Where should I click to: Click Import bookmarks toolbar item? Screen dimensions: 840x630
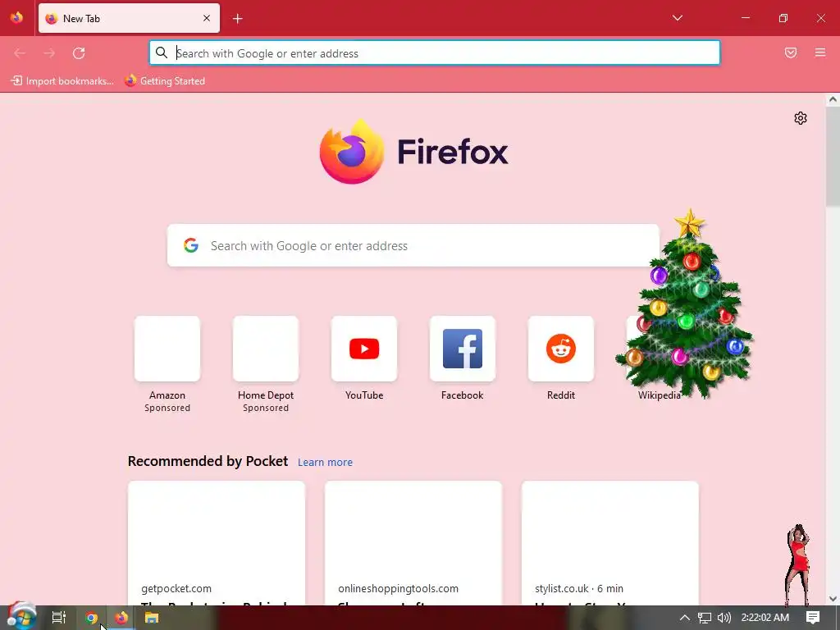coord(62,81)
